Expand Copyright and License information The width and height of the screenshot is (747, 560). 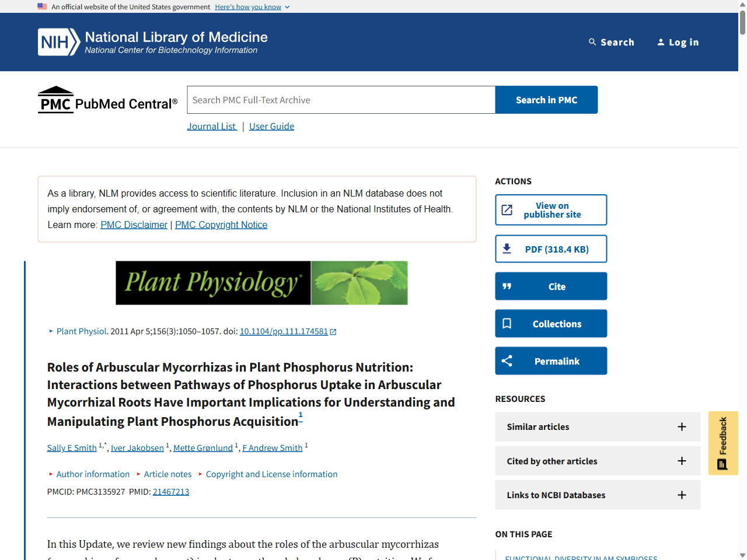tap(268, 474)
